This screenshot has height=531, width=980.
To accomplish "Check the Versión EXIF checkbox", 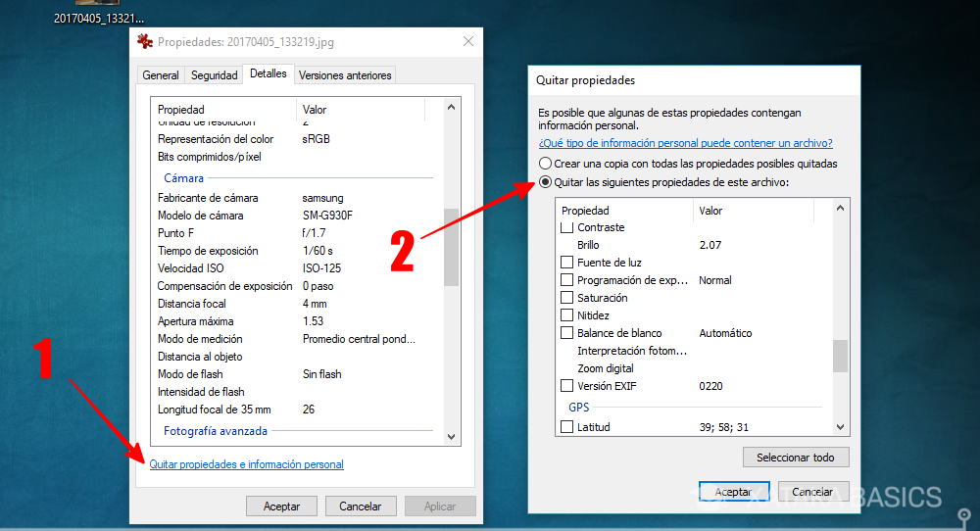I will tap(566, 386).
